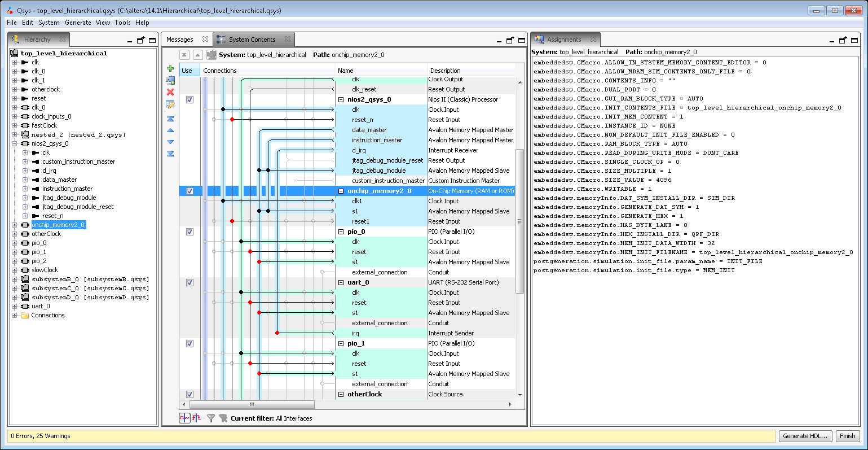This screenshot has height=450, width=868.
Task: Select the Connections folder in Hierarchy
Action: pos(48,316)
